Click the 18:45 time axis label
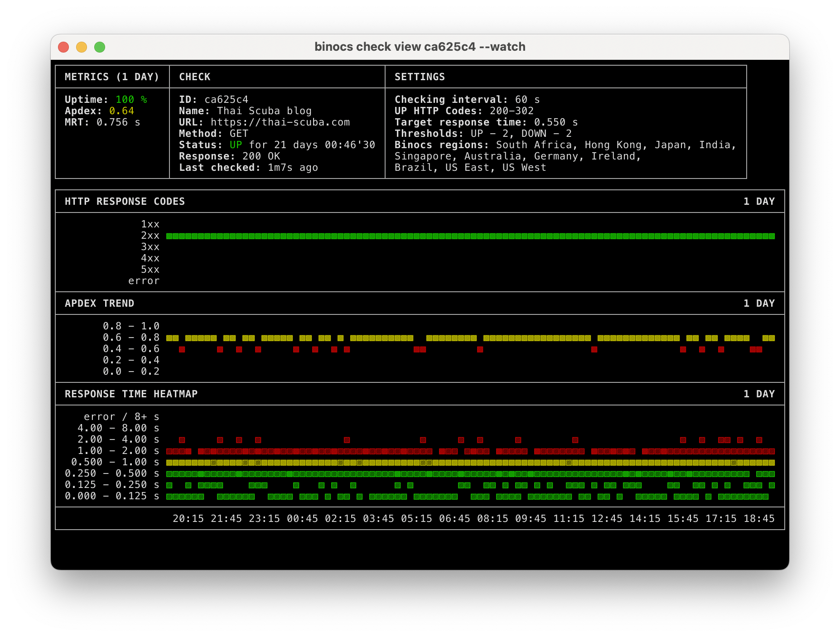Viewport: 840px width, 637px height. click(759, 519)
